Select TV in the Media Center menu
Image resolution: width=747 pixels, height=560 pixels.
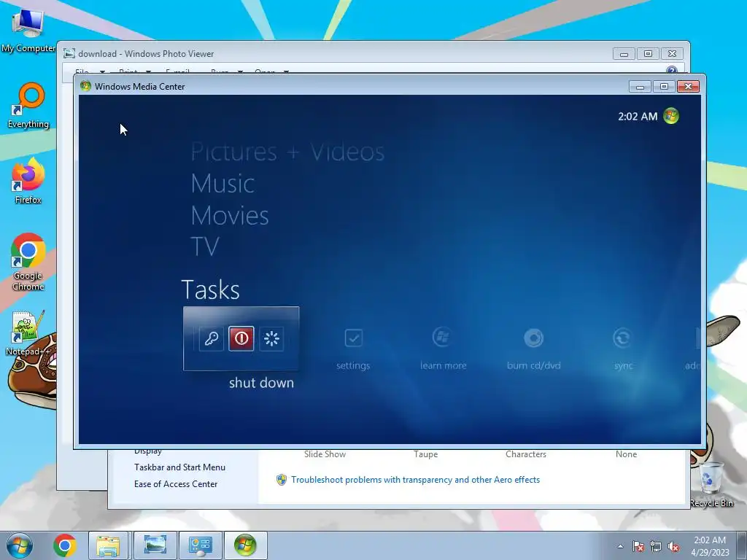pos(205,246)
